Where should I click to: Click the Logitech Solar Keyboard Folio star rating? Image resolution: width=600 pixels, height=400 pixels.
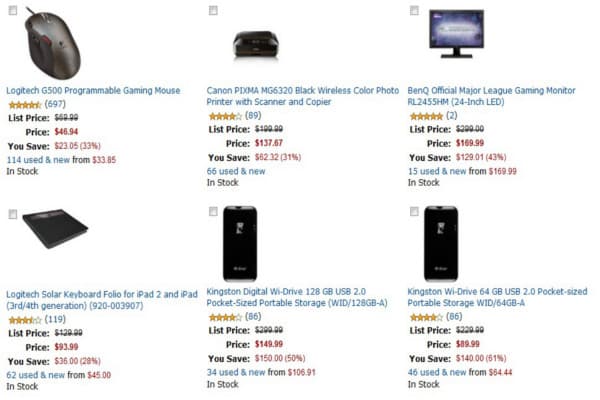coord(24,320)
